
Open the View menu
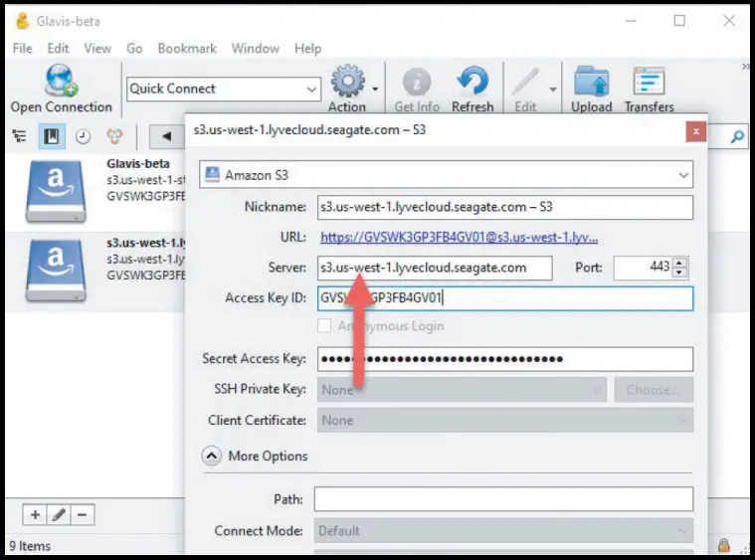[97, 48]
